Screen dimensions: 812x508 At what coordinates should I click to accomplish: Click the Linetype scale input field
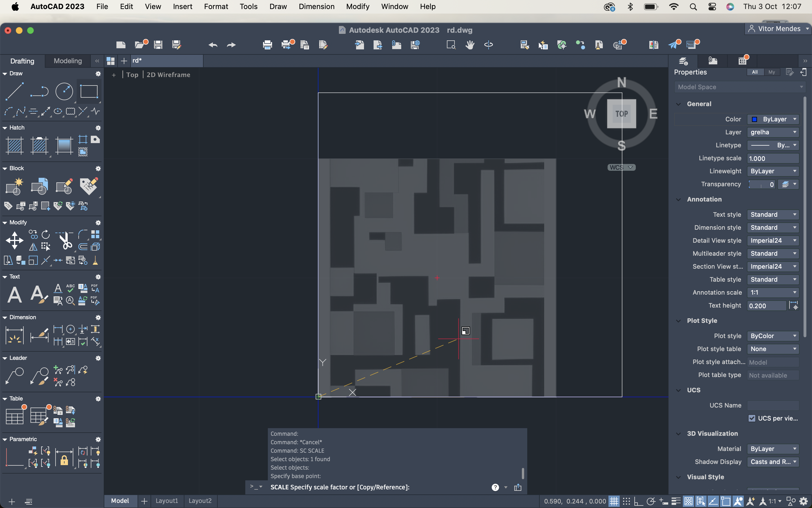click(x=773, y=159)
